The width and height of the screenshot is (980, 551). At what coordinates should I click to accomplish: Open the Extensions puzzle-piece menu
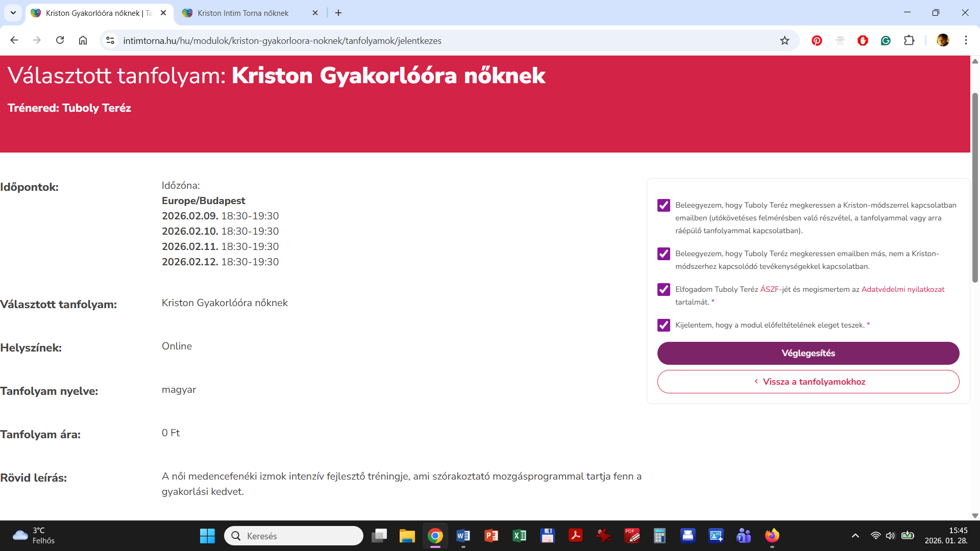(909, 41)
